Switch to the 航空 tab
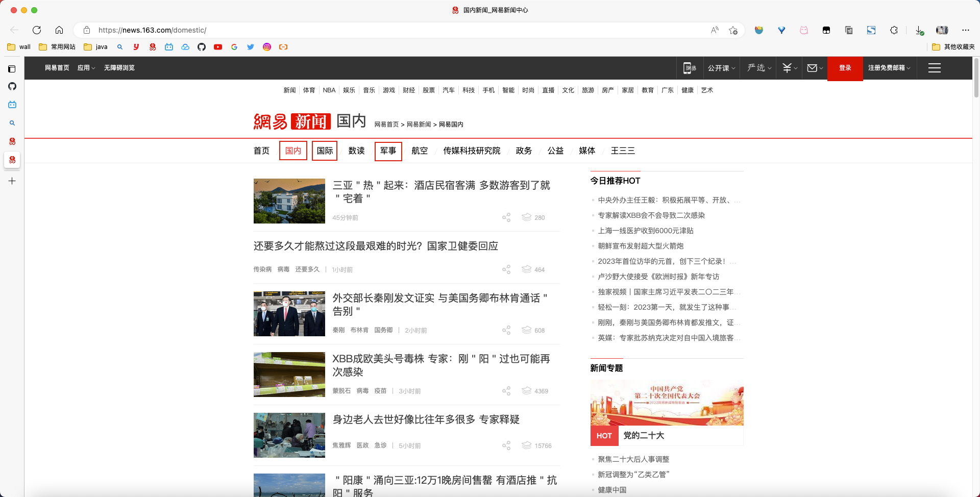Image resolution: width=980 pixels, height=497 pixels. click(x=420, y=151)
